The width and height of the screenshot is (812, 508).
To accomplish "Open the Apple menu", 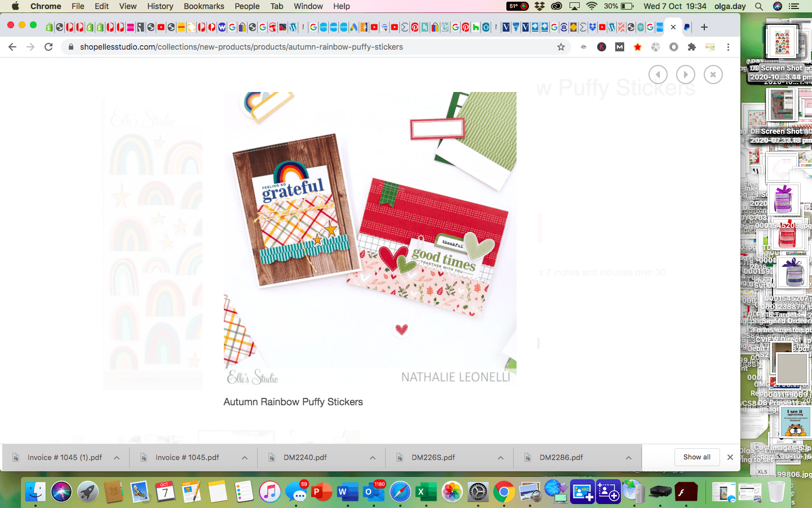I will click(15, 6).
